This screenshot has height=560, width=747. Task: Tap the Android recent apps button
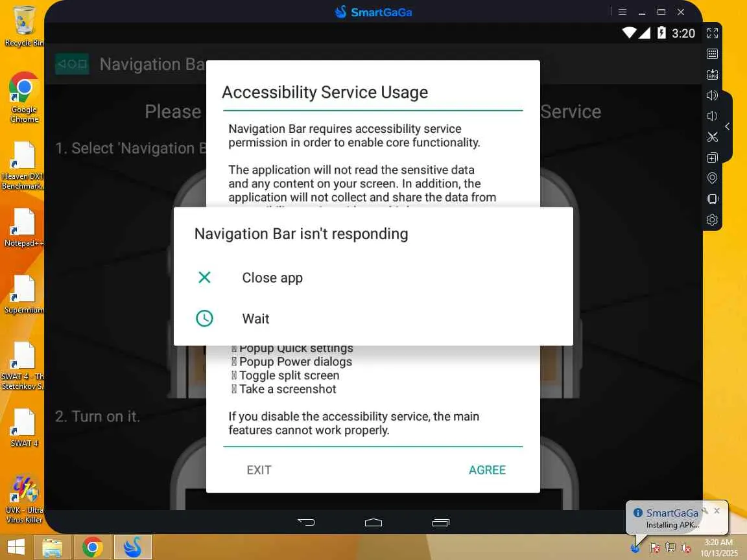[441, 522]
